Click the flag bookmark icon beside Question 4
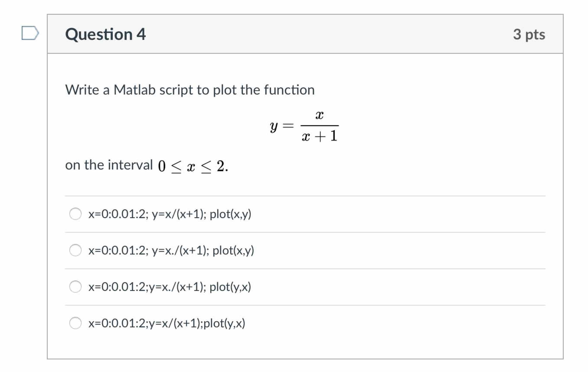The image size is (588, 372). click(30, 33)
